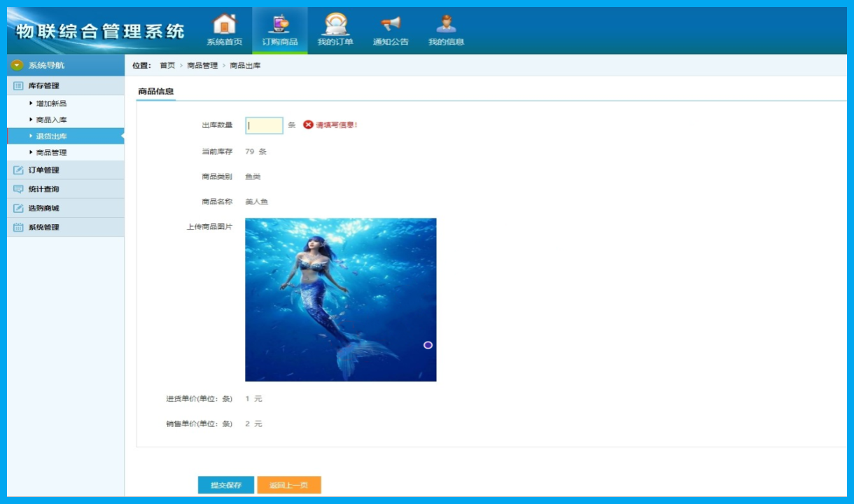Screen dimensions: 854x504
Task: Click the 当前库存 value 79 条
Action: (x=255, y=151)
